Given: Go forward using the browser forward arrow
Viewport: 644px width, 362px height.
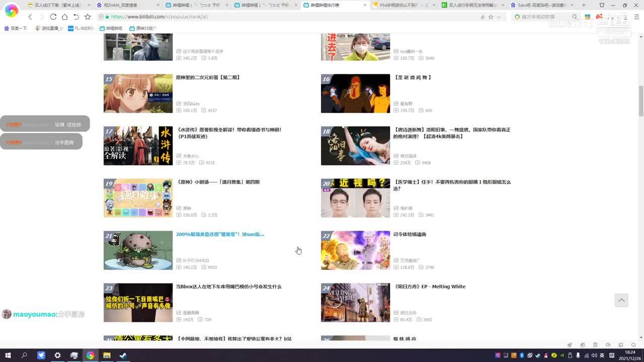Looking at the screenshot, I should click(41, 17).
